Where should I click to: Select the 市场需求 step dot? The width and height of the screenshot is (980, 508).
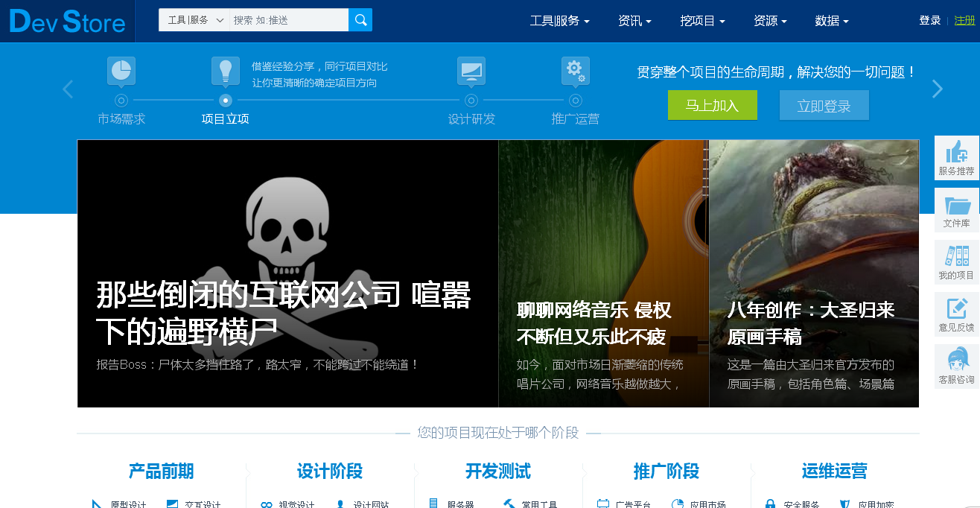121,100
